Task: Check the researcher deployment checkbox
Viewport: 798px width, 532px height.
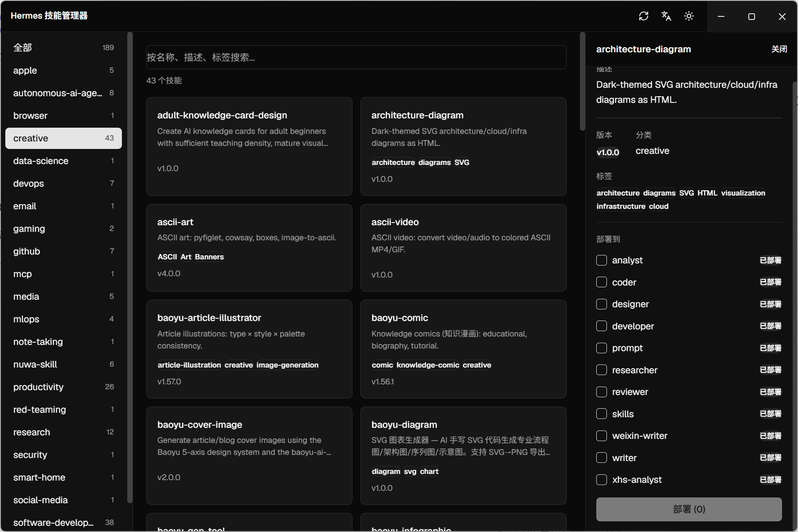Action: pos(602,370)
